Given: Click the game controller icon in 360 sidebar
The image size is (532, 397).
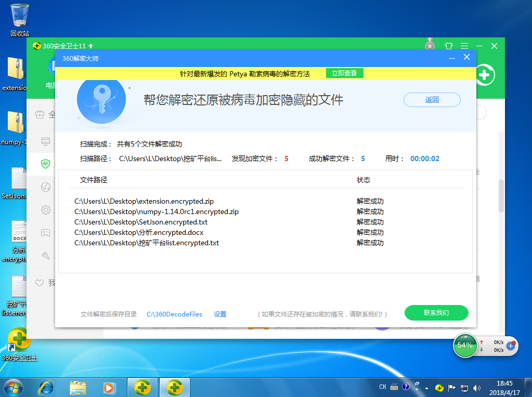Looking at the screenshot, I should (x=45, y=233).
